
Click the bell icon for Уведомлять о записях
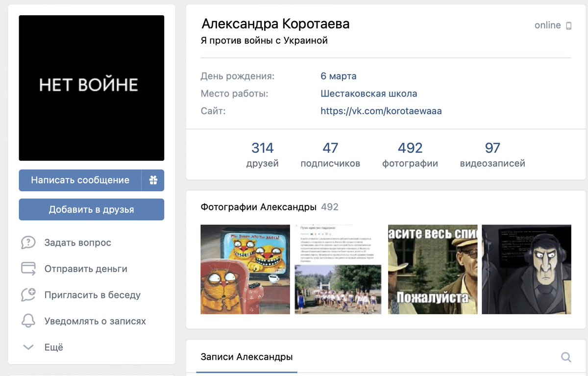(x=28, y=321)
